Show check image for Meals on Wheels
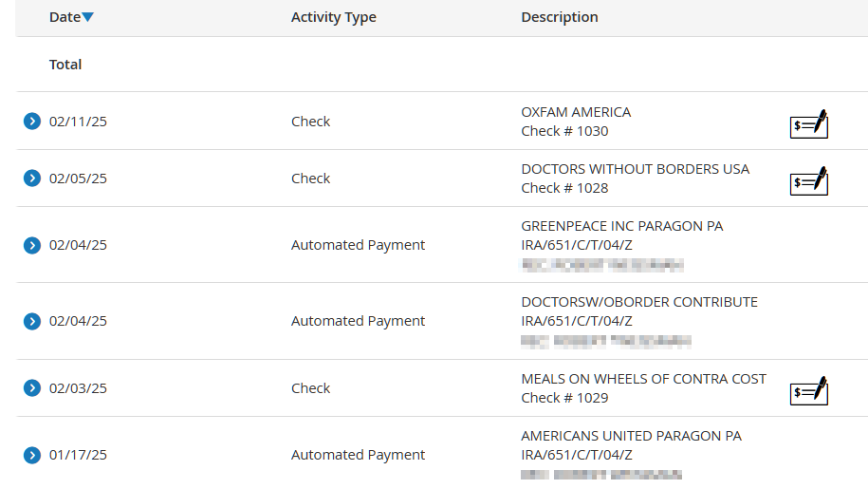The width and height of the screenshot is (868, 489). click(x=809, y=391)
